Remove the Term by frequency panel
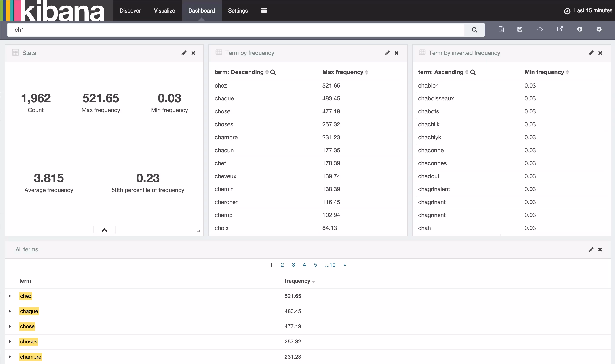 coord(397,53)
